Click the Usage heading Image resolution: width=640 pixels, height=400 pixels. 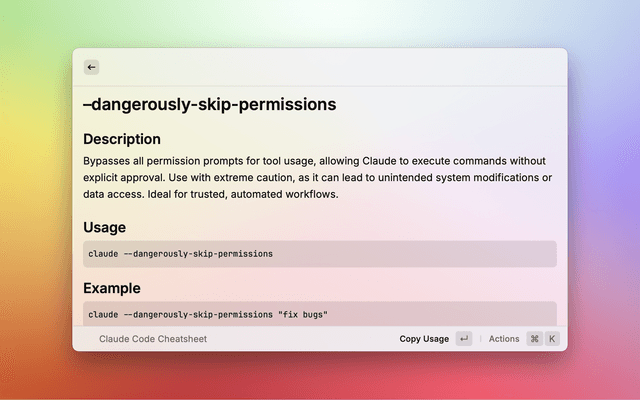[104, 227]
